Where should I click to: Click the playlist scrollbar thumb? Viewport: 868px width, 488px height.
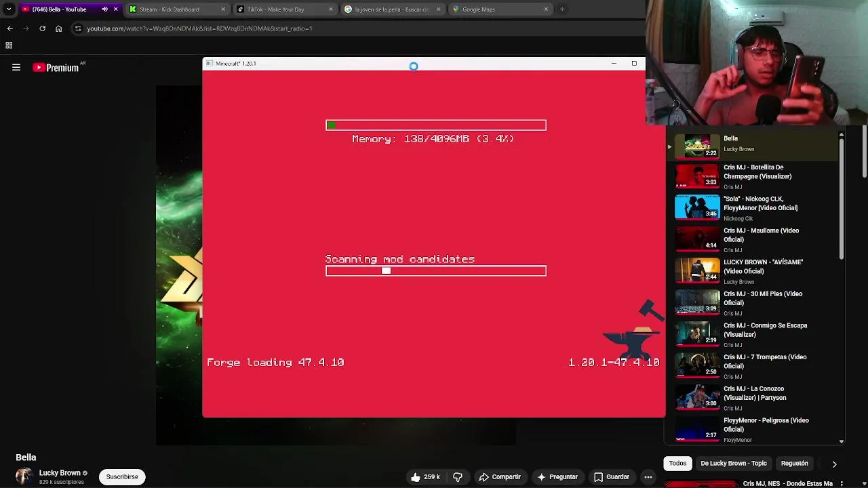coord(842,199)
